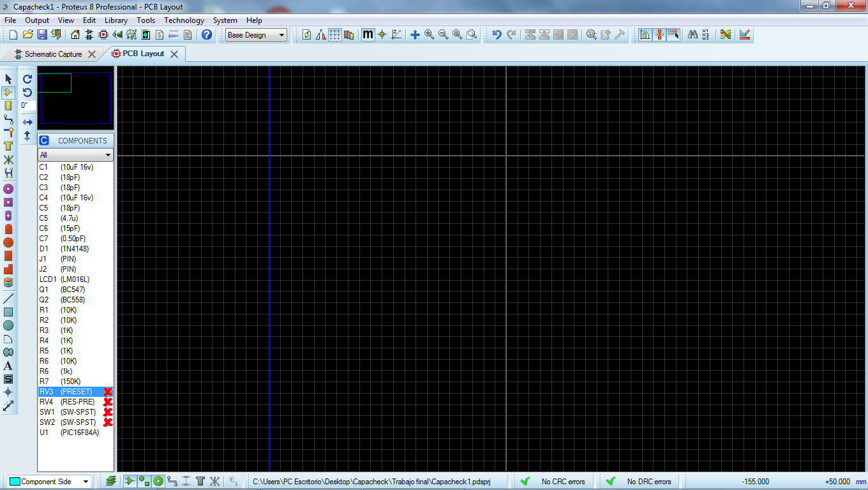Open the Technology menu
The height and width of the screenshot is (490, 868).
[x=184, y=20]
